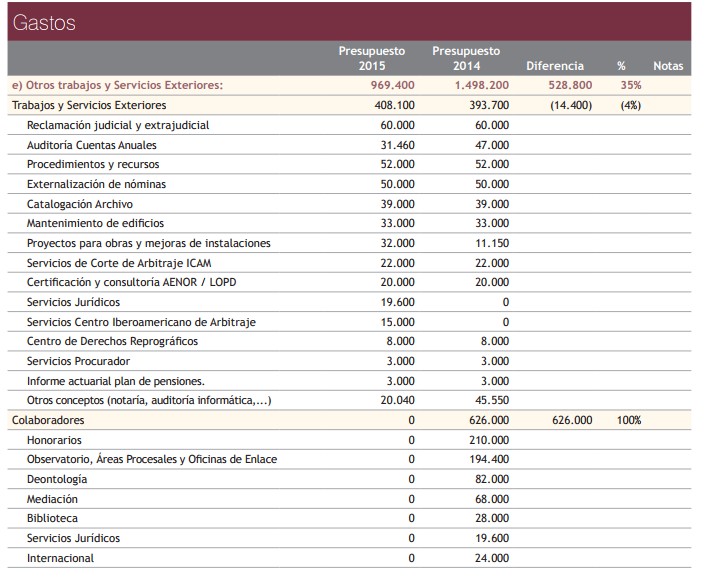This screenshot has height=581, width=717.
Task: Click the 'Diferencia' column header
Action: pyautogui.click(x=555, y=66)
